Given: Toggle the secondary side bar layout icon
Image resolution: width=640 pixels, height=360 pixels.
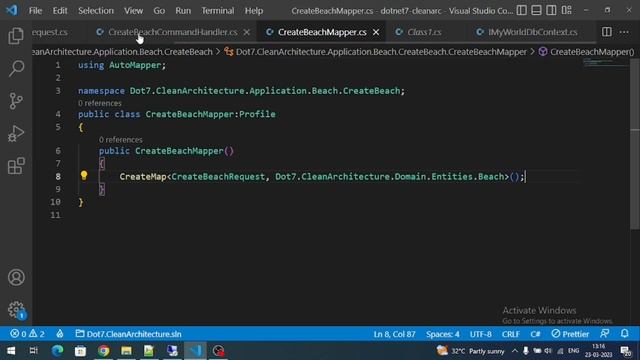Looking at the screenshot, I should coord(551,10).
